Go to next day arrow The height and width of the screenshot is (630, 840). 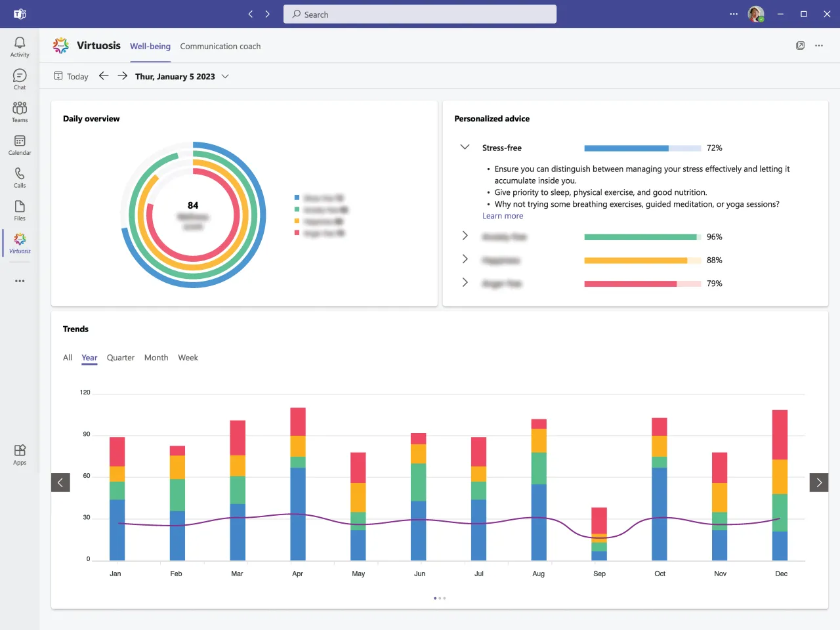(123, 76)
